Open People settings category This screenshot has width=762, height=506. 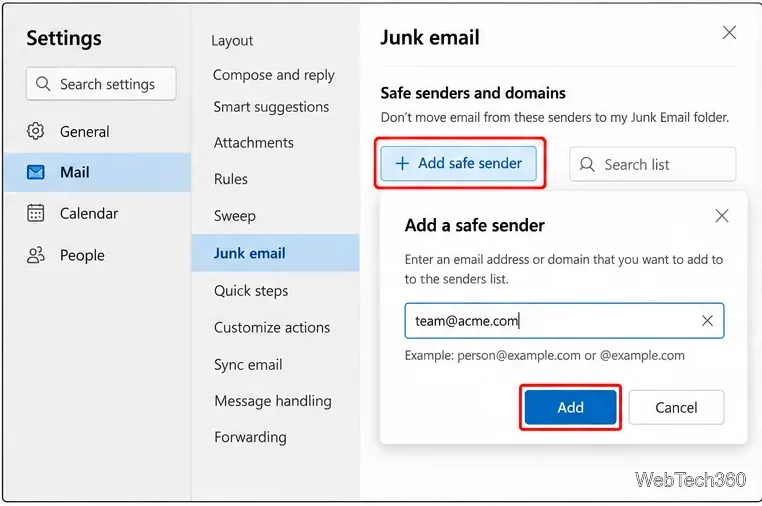[97, 255]
